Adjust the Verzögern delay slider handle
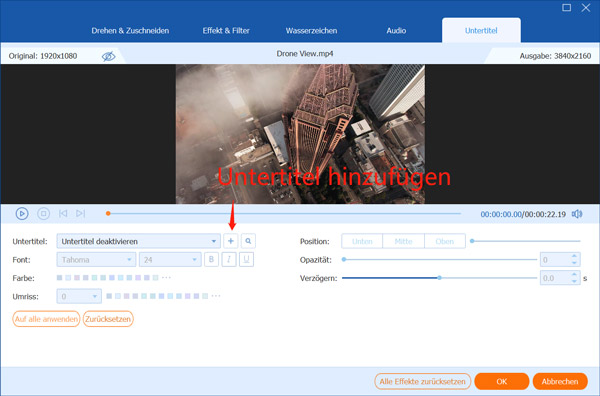Screen dimensions: 600x396 click(440, 278)
